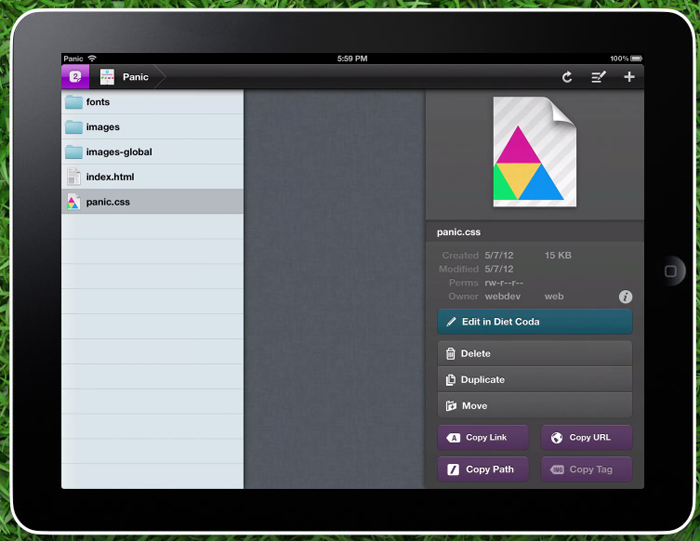Tap the plus icon to add item

[x=629, y=77]
